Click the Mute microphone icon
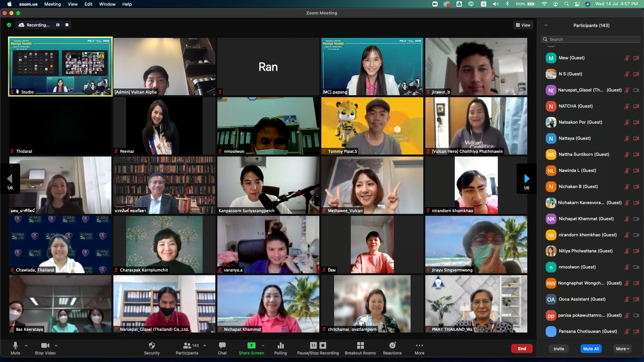Image resolution: width=644 pixels, height=362 pixels. pyautogui.click(x=15, y=345)
